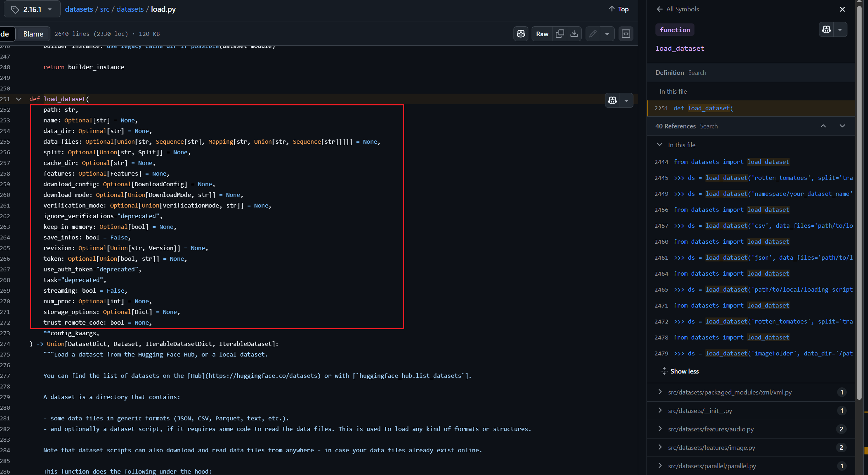Open the Raw file view

[x=542, y=34]
